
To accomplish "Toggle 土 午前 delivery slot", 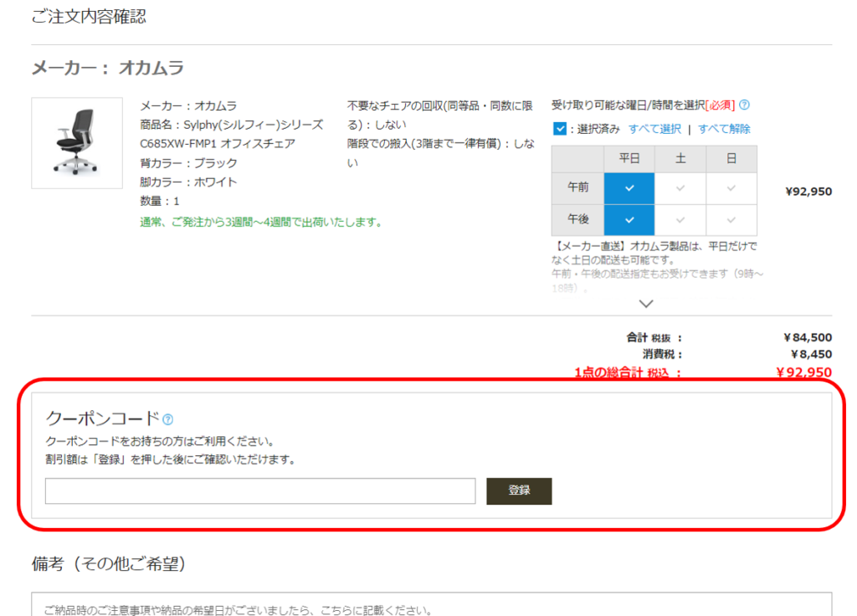I will (680, 188).
